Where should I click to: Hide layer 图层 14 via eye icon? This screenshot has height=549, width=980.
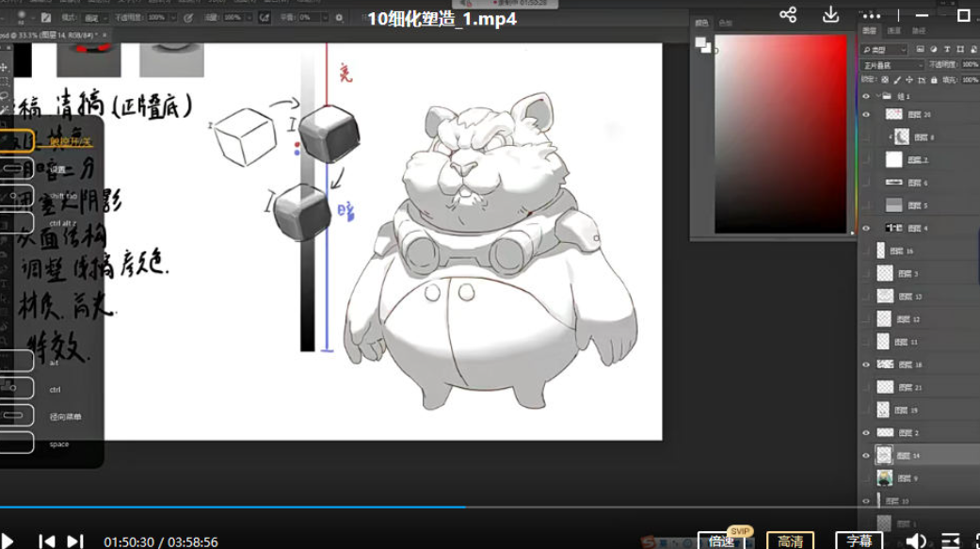click(866, 455)
